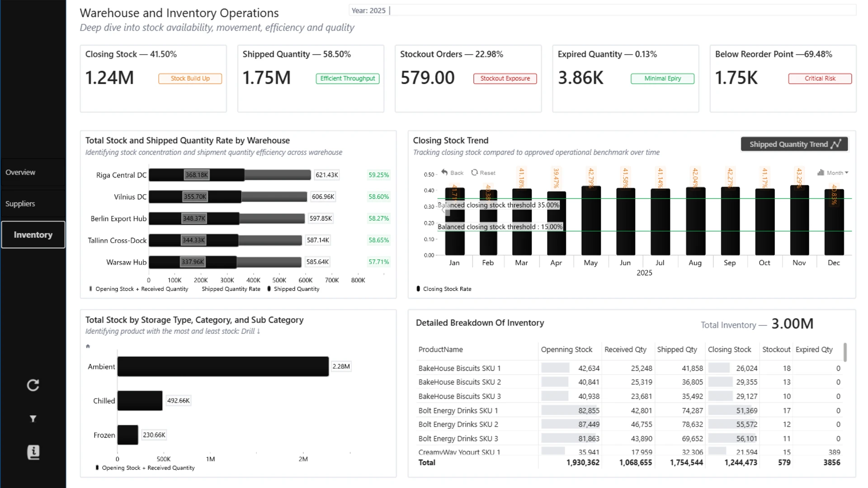Open the filter funnel icon in sidebar
Image resolution: width=868 pixels, height=488 pixels.
click(x=33, y=419)
